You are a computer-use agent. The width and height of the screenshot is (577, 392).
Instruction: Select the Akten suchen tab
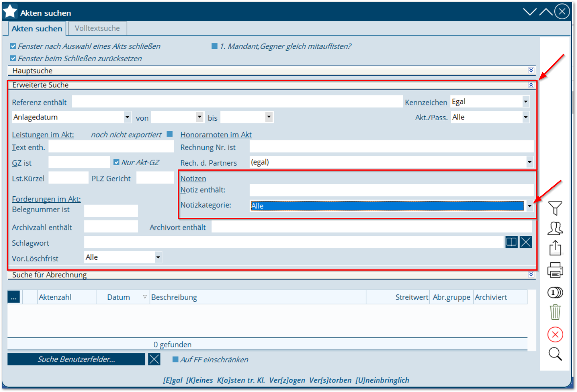point(37,29)
